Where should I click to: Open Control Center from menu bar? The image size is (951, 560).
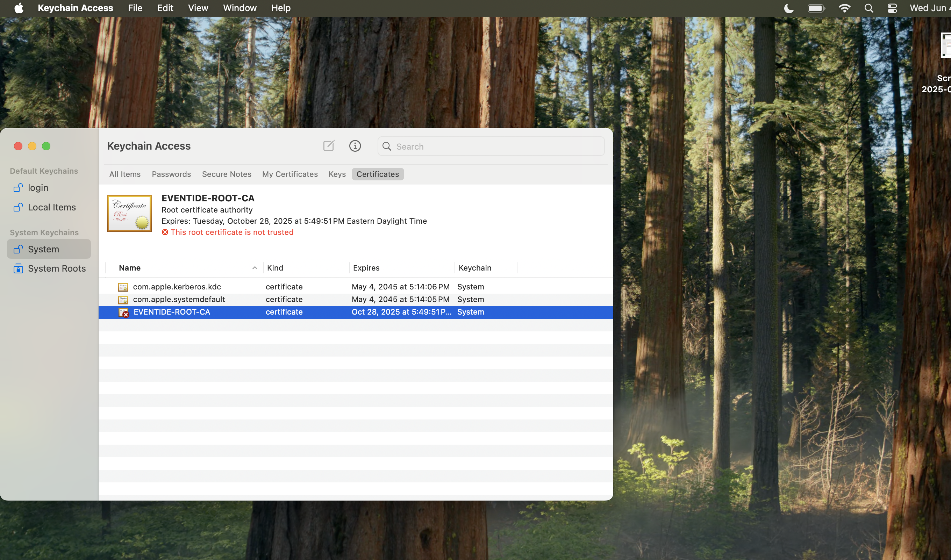point(892,8)
